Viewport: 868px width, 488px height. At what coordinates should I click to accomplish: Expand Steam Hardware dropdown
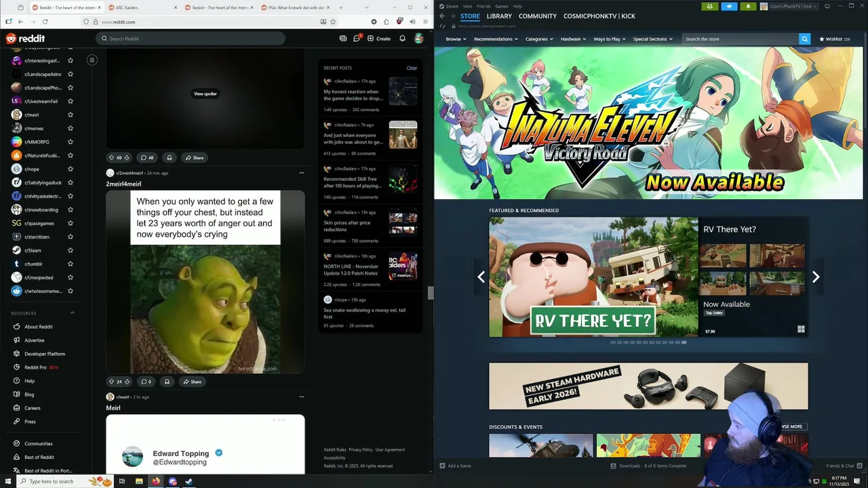pyautogui.click(x=573, y=39)
